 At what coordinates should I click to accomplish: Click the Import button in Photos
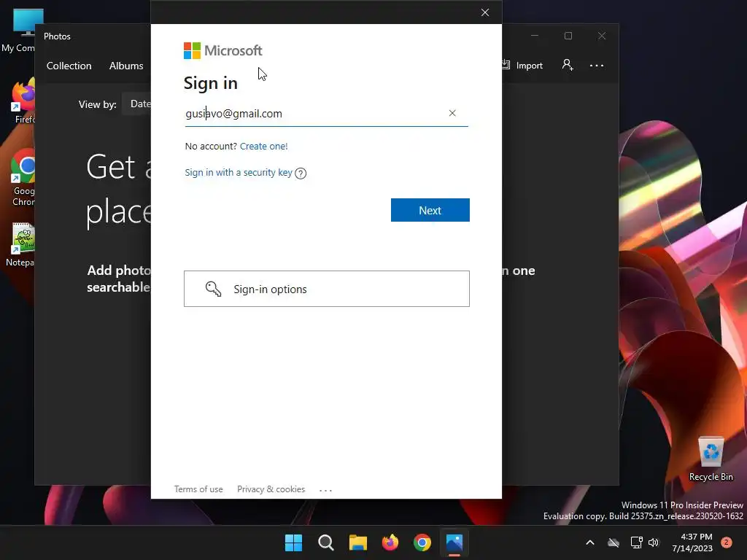[522, 65]
